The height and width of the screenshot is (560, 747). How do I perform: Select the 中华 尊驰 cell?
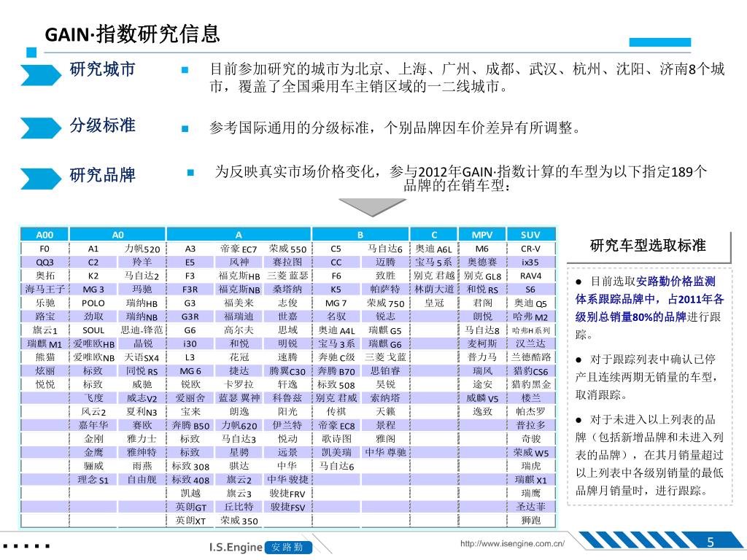(385, 452)
